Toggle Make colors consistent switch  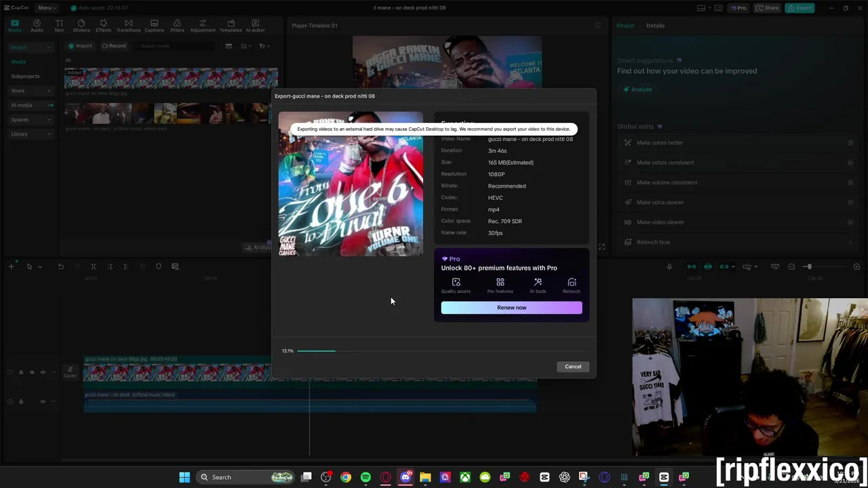coord(850,163)
